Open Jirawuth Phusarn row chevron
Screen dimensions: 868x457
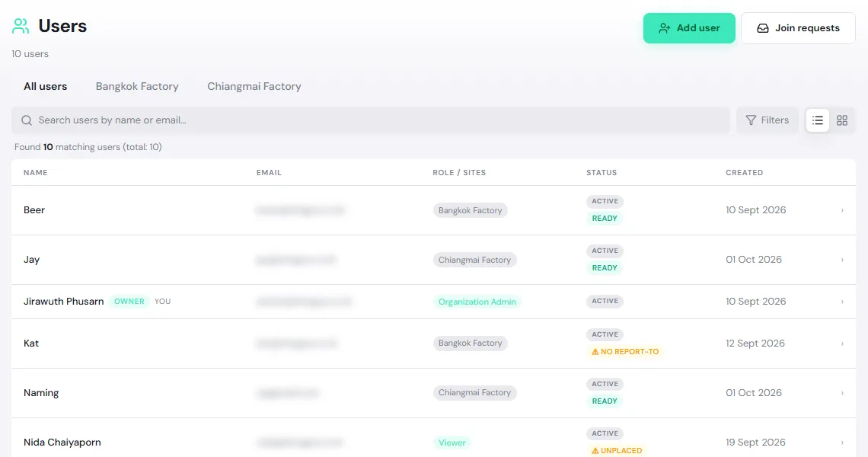click(842, 302)
